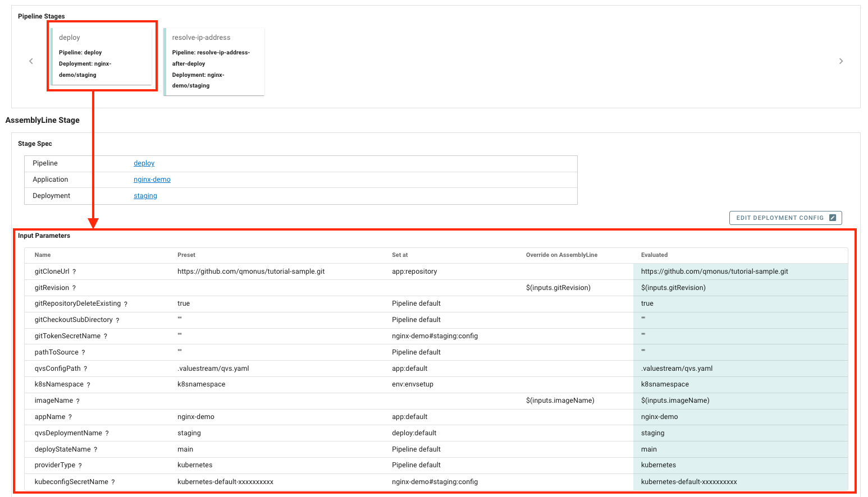Viewport: 868px width, 497px height.
Task: Click the help icon beside gitRevision
Action: [x=74, y=288]
